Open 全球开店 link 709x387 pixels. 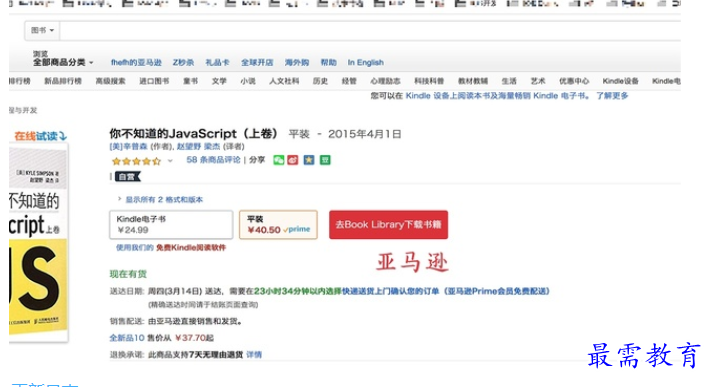coord(257,62)
